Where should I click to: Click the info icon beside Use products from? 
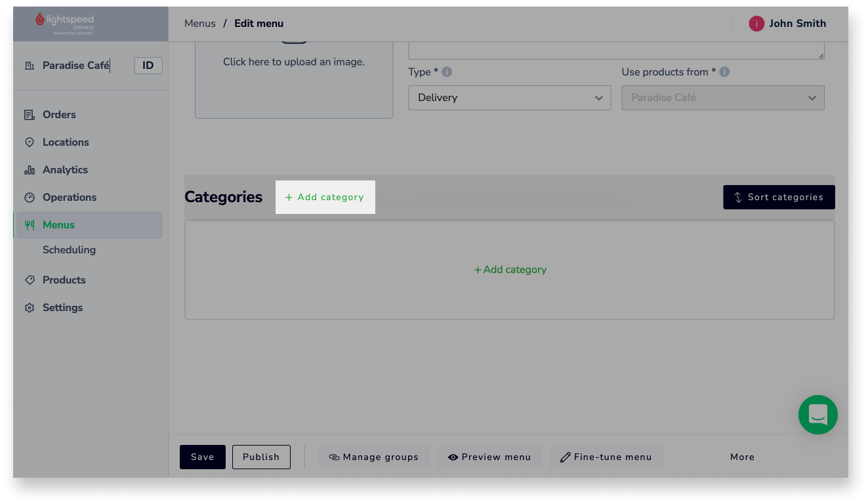pos(724,72)
